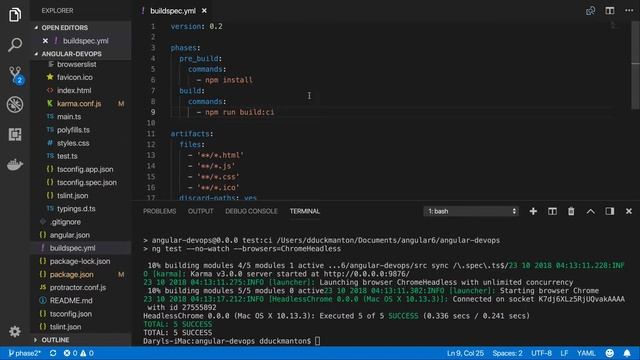Click line number 11 in the editor gutter
Image resolution: width=640 pixels, height=360 pixels.
151,134
